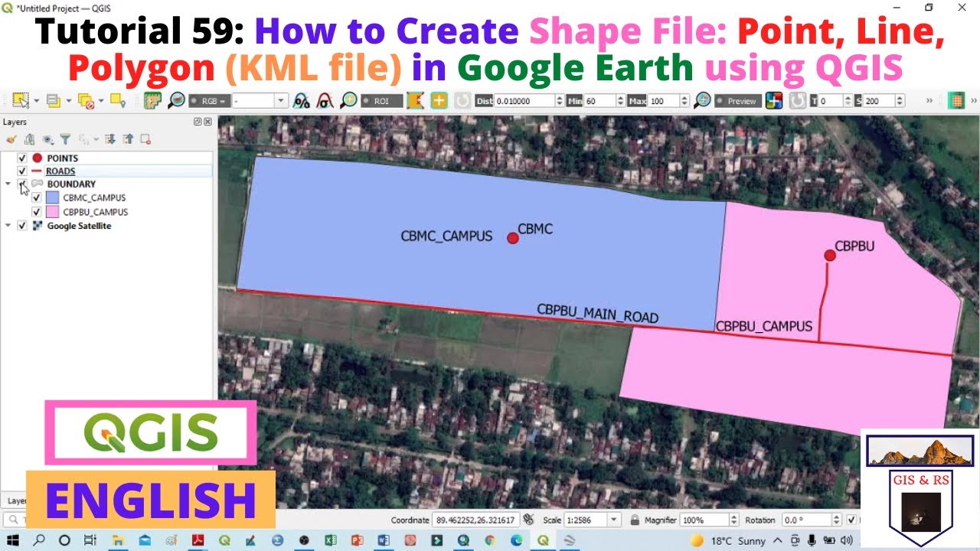The height and width of the screenshot is (551, 980).
Task: Uncheck the Google Satellite layer checkbox
Action: (22, 226)
